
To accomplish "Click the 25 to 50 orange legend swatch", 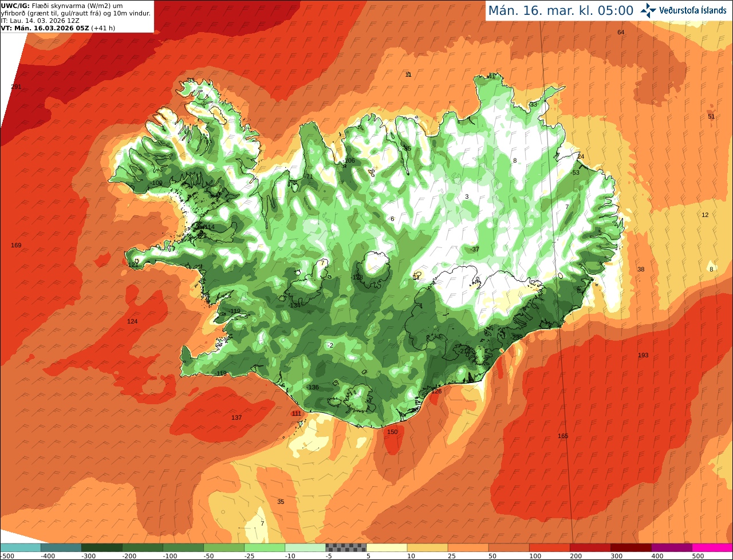I will (468, 547).
